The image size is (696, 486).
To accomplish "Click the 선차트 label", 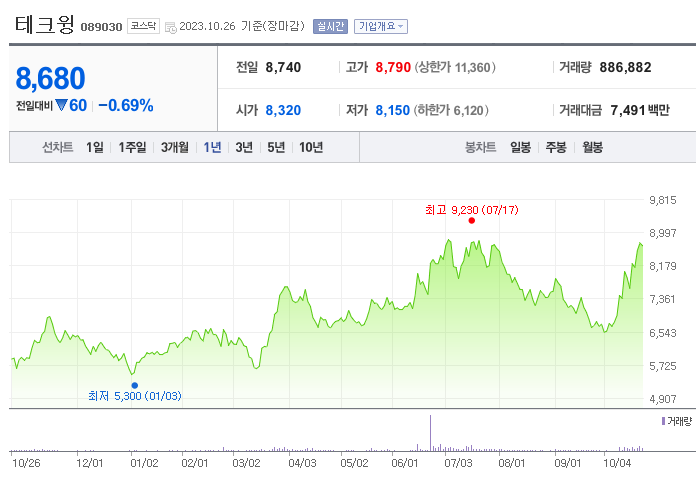I will coord(58,147).
